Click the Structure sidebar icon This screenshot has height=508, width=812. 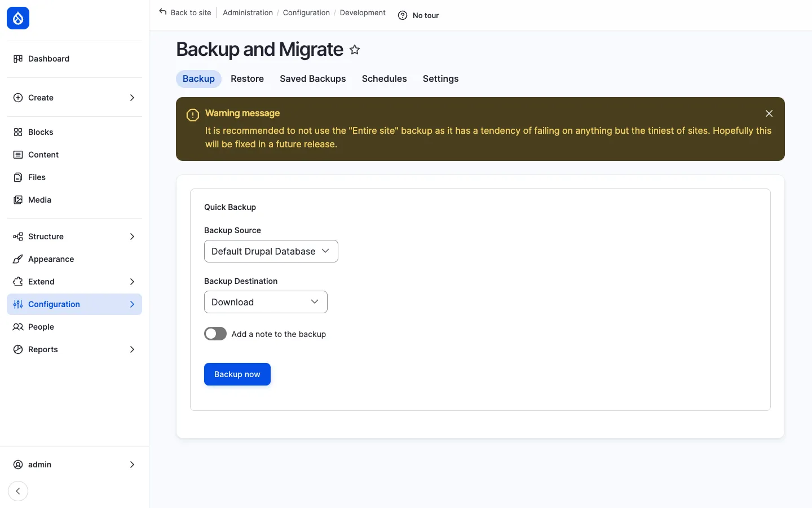click(18, 237)
